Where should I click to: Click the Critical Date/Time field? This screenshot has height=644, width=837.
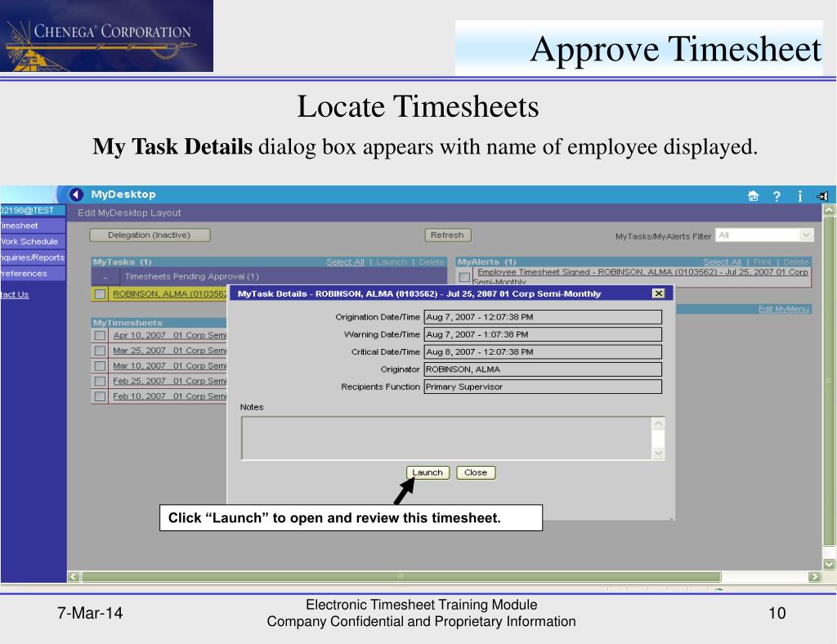[543, 352]
